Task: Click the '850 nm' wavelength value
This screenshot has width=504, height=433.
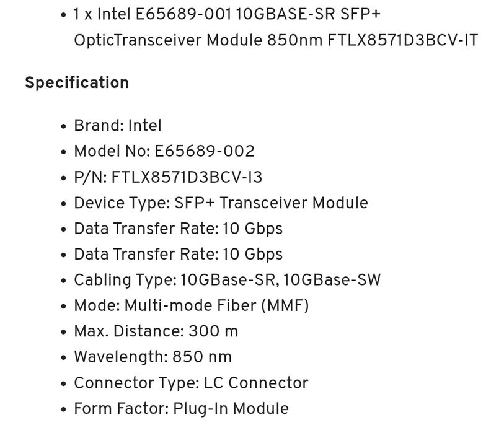Action: coord(202,357)
